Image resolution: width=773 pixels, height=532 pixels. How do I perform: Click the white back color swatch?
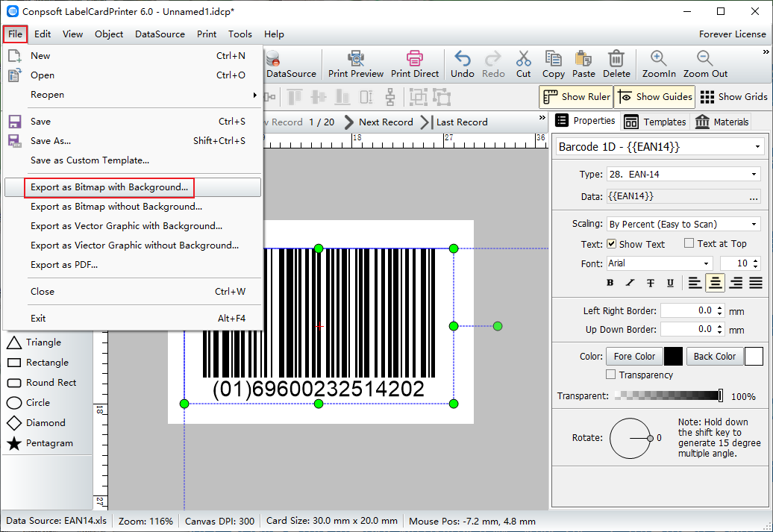(x=754, y=356)
